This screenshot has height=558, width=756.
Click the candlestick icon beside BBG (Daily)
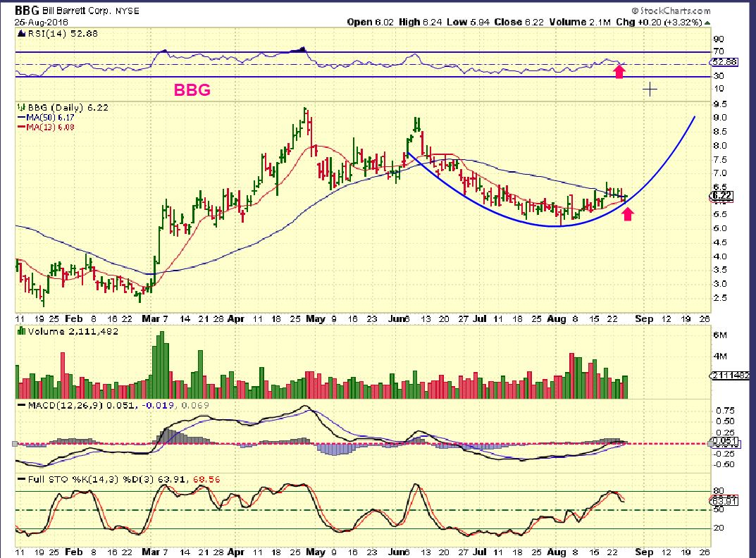[21, 107]
